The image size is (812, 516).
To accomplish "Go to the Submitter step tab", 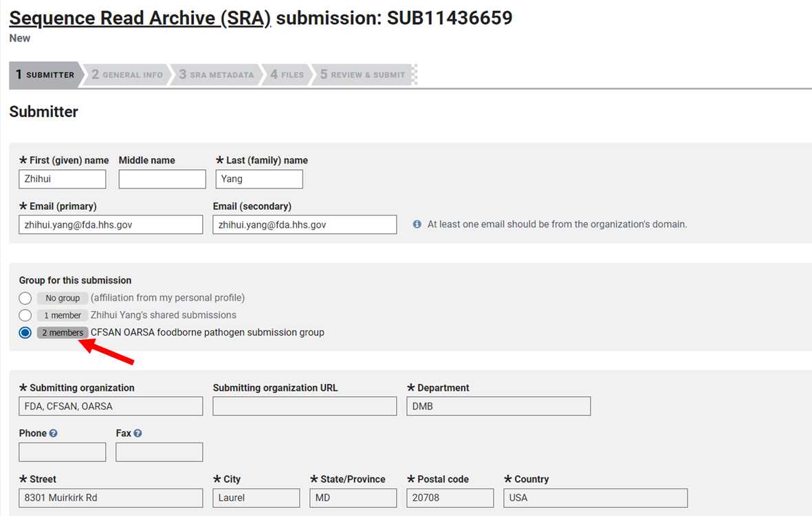I will point(45,74).
